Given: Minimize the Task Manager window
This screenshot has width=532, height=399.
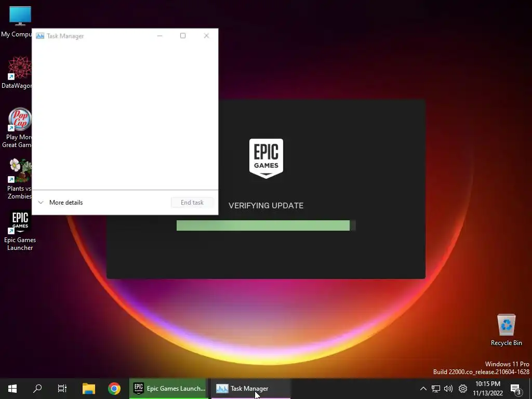Looking at the screenshot, I should coord(160,36).
